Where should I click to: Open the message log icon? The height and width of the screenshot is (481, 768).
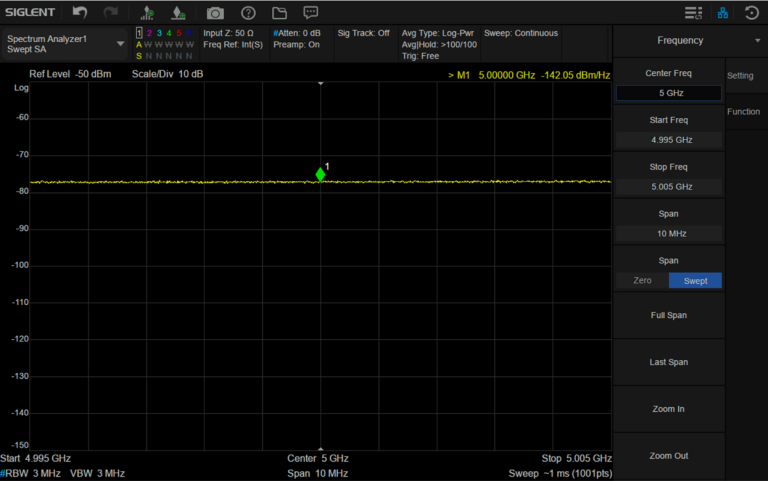[311, 13]
